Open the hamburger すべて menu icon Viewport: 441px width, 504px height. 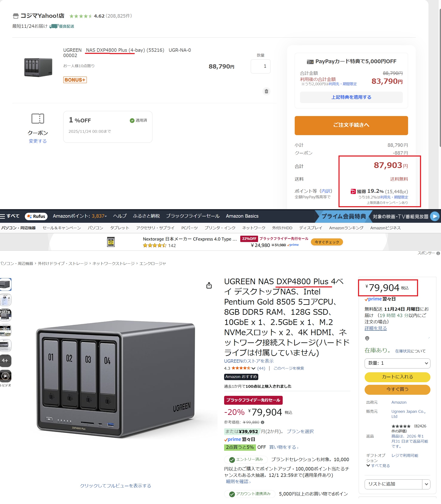[x=3, y=216]
